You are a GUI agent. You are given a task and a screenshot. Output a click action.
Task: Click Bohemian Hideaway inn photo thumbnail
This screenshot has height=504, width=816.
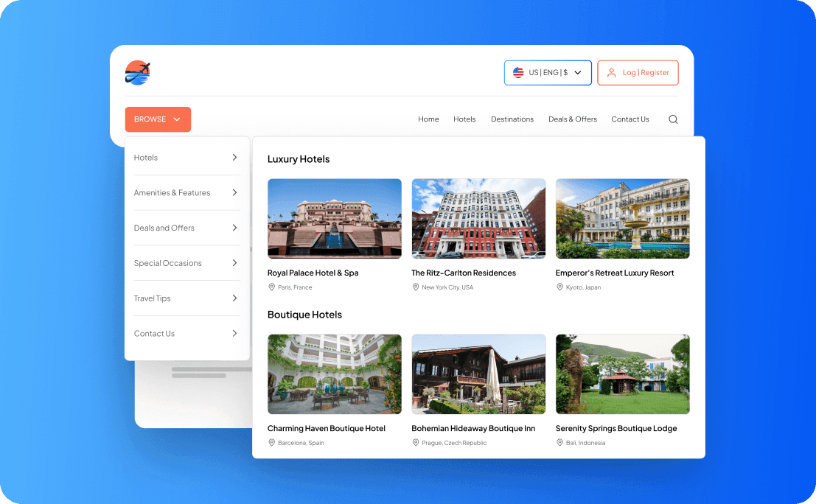[x=479, y=374]
